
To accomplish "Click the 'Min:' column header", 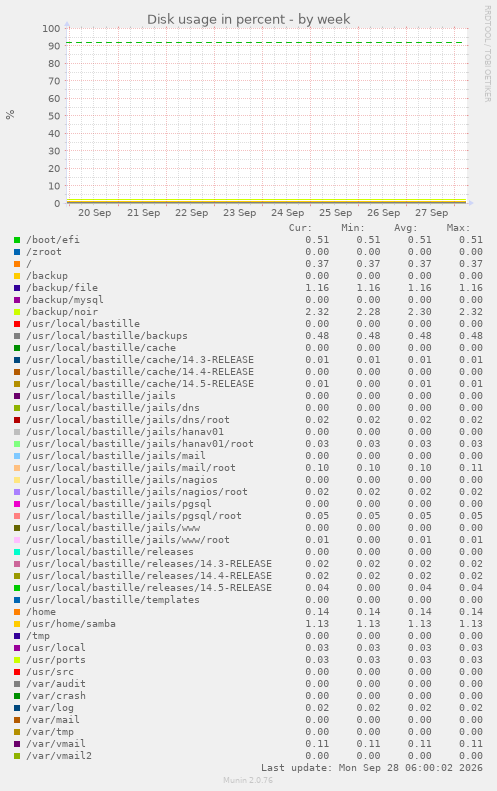I will [353, 228].
